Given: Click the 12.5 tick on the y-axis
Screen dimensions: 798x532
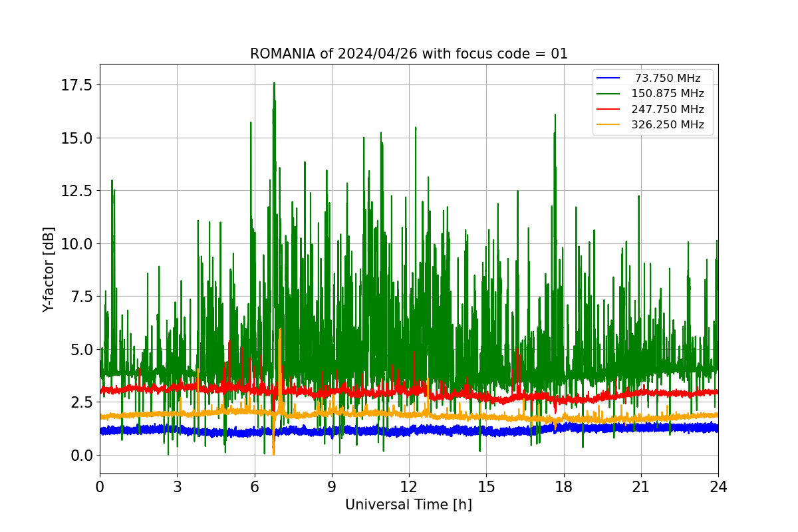Looking at the screenshot, I should click(76, 191).
